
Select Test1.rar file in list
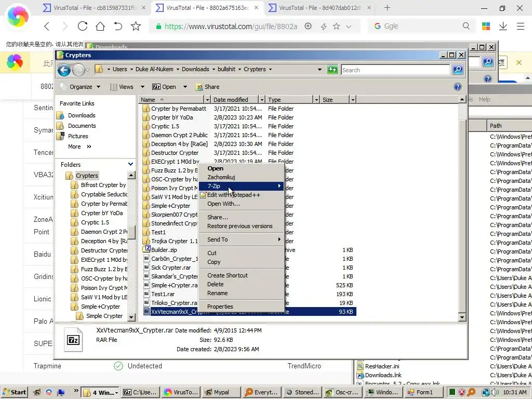click(163, 294)
